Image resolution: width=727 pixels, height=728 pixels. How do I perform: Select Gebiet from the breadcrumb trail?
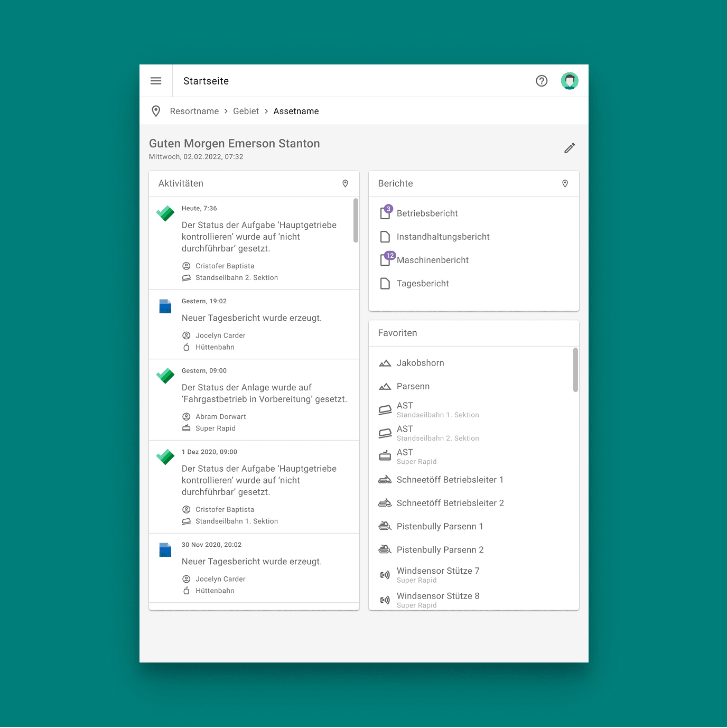point(246,111)
